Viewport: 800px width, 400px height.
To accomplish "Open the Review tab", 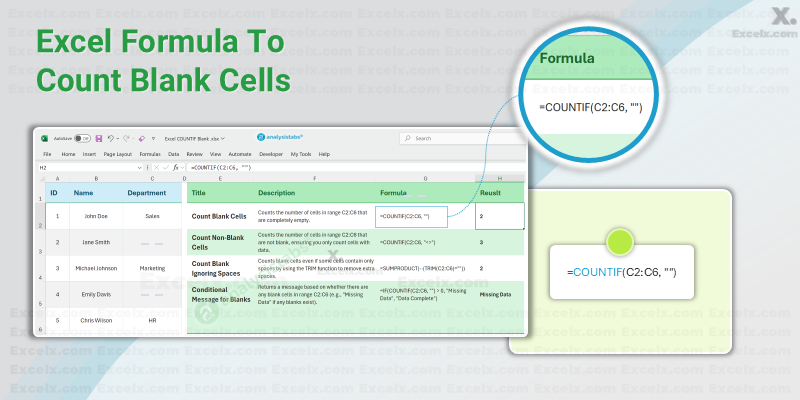I will tap(194, 154).
